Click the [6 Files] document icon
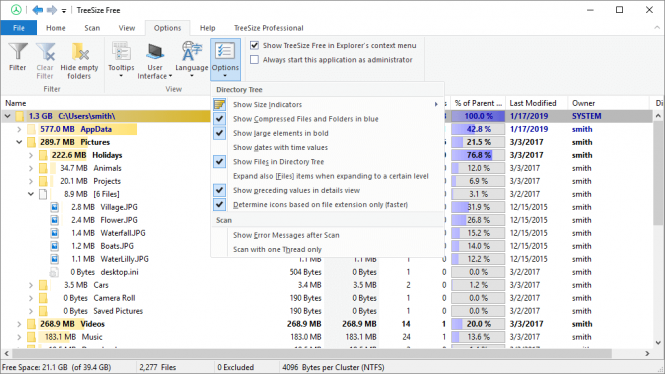Viewport: 665px width, 374px height. (43, 194)
